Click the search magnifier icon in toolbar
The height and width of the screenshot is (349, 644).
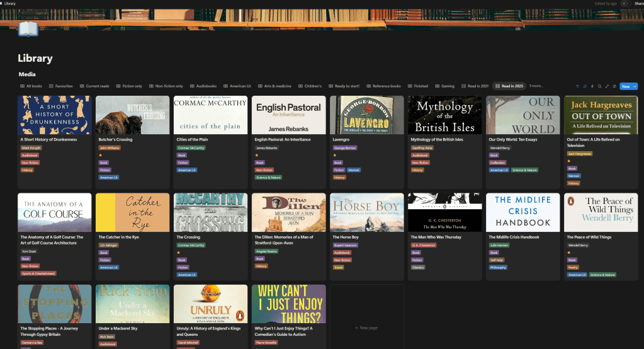[x=599, y=86]
